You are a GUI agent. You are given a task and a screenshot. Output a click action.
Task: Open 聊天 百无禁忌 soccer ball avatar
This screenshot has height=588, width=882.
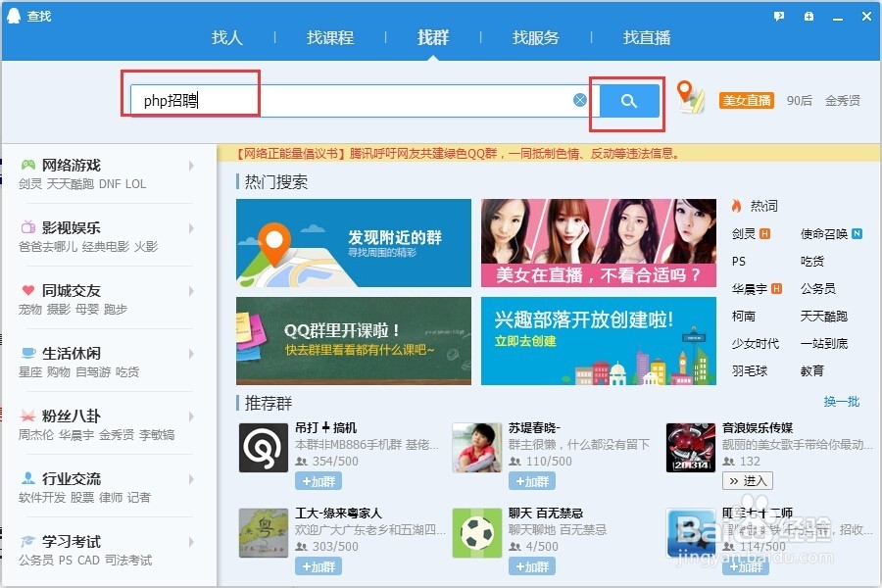(x=477, y=533)
